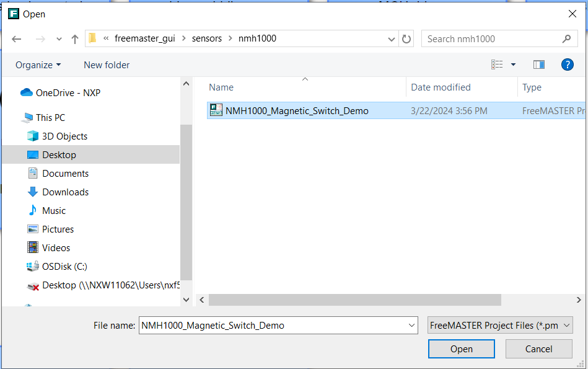Toggle the preview pane
588x369 pixels.
[x=539, y=64]
